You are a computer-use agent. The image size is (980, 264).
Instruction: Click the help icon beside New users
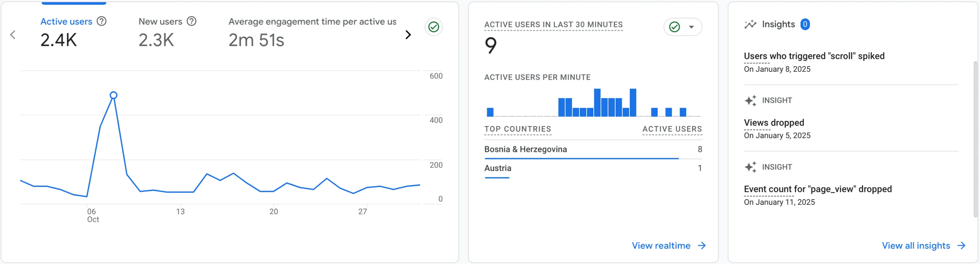coord(192,21)
